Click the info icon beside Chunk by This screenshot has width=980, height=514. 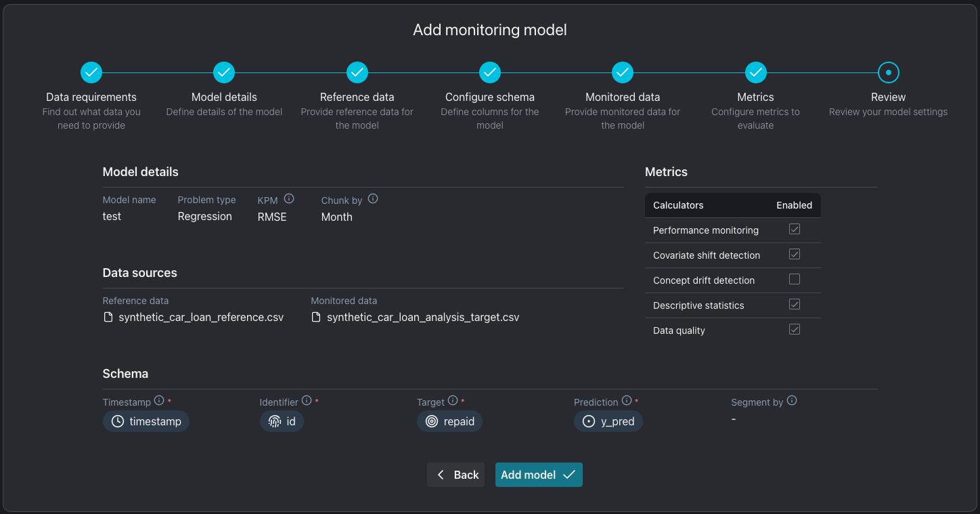373,199
